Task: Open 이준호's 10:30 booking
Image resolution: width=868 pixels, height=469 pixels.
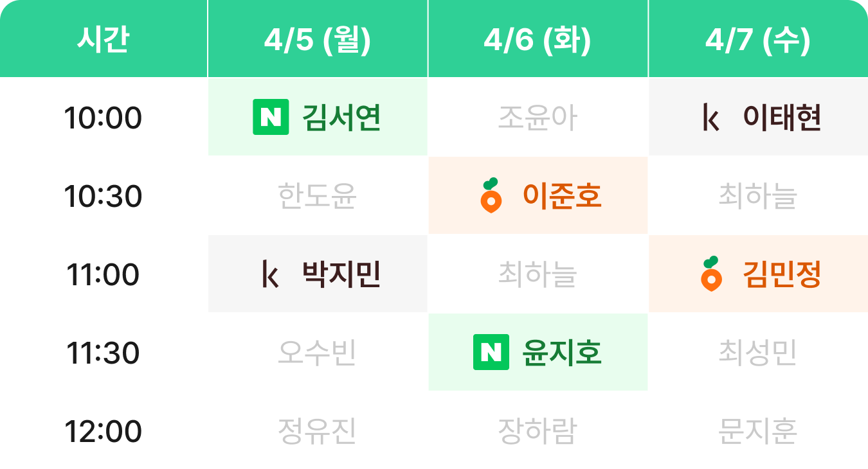Action: point(562,196)
